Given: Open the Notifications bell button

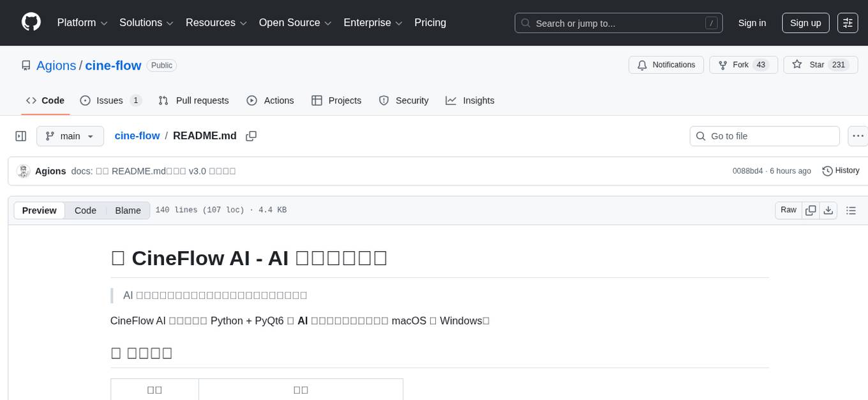Looking at the screenshot, I should [666, 65].
